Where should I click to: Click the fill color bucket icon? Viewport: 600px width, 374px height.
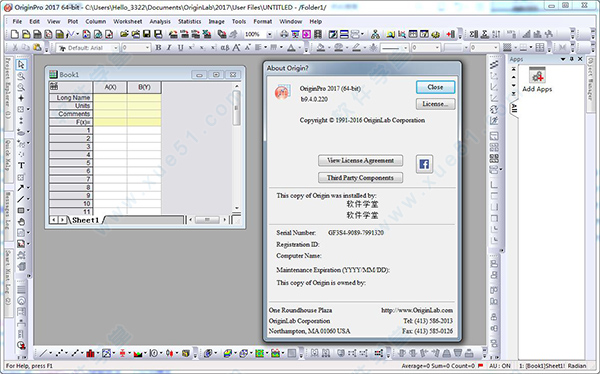(x=321, y=47)
